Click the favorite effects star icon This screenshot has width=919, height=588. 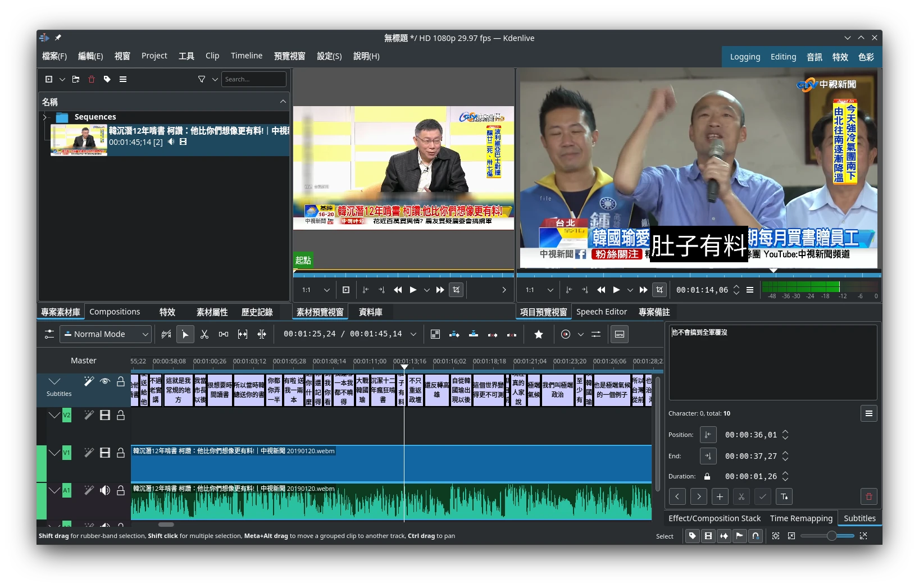(538, 334)
